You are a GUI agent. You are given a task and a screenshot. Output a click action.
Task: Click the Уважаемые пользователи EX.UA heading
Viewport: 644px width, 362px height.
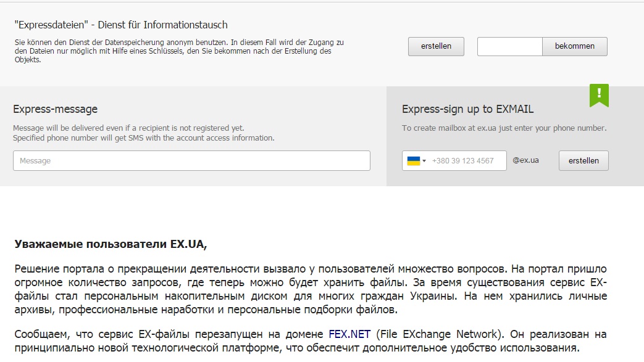click(x=111, y=244)
